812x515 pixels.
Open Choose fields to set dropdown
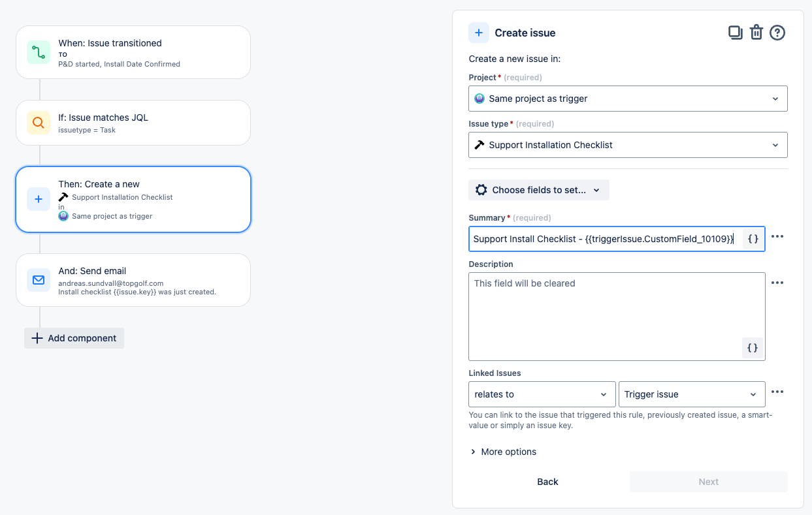tap(539, 190)
